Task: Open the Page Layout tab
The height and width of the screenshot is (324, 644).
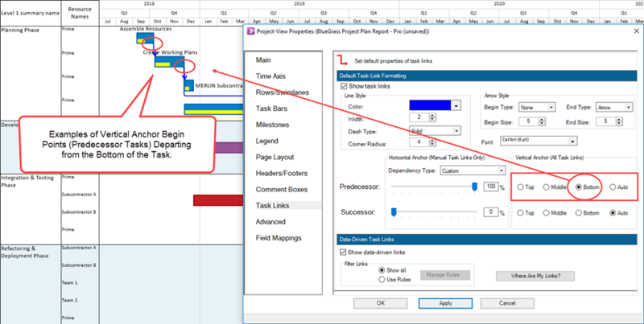Action: tap(275, 157)
